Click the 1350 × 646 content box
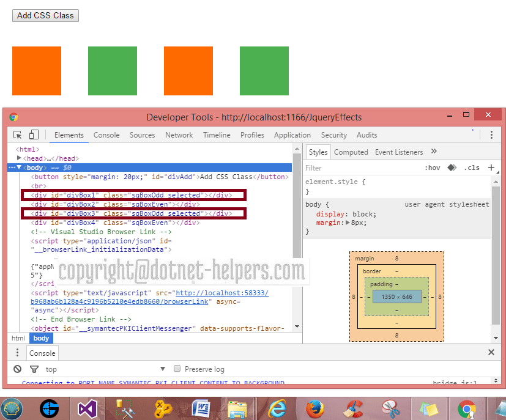Viewport: 506px width, 420px height. pos(397,297)
